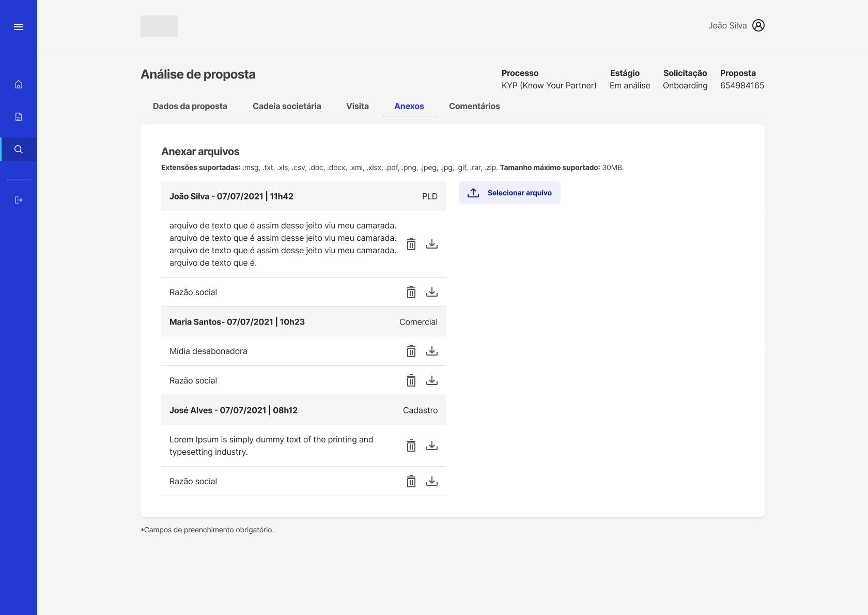Delete the long 'arquivo de texto' attachment
The width and height of the screenshot is (868, 615).
(x=411, y=244)
